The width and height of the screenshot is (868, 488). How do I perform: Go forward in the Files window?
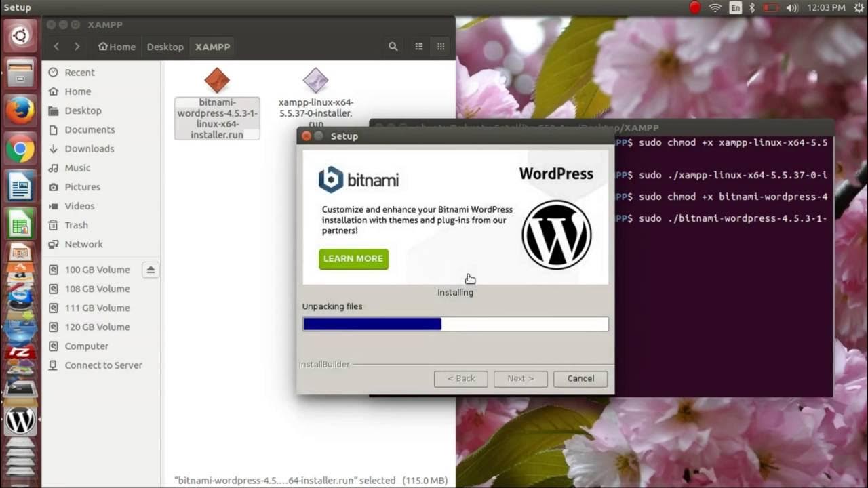point(77,47)
